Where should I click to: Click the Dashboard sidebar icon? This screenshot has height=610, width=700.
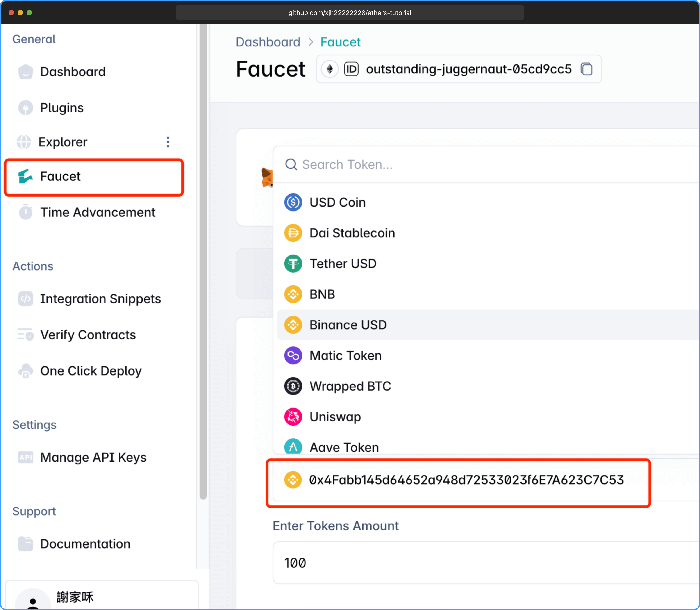25,72
